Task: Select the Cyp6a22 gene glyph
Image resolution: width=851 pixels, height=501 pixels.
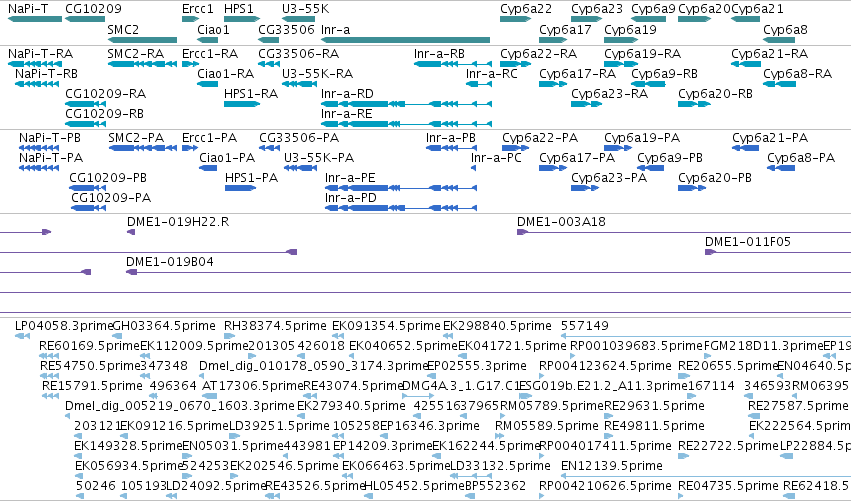Action: [x=516, y=19]
